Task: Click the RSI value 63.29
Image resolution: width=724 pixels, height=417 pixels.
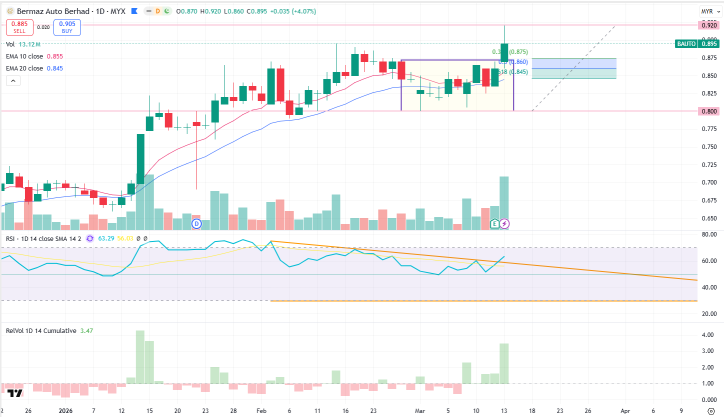Action: tap(106, 239)
